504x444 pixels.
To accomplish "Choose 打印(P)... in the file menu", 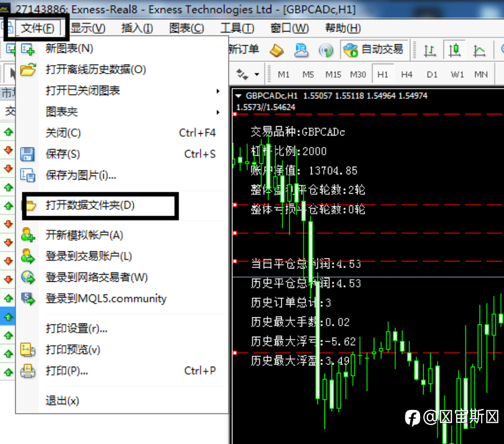I will 122,371.
